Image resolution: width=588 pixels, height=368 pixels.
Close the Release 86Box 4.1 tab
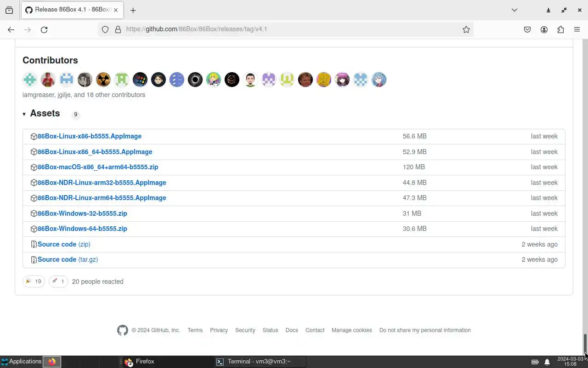[116, 10]
